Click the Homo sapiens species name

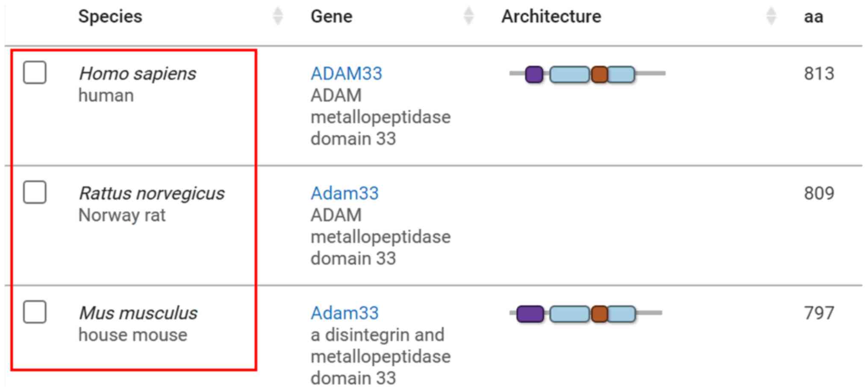(137, 74)
